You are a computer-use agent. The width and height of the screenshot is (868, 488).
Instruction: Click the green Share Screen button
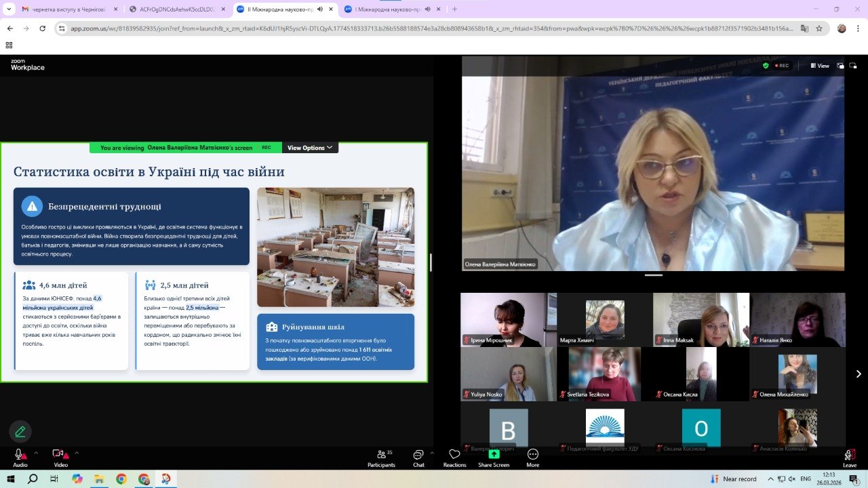[x=494, y=457]
